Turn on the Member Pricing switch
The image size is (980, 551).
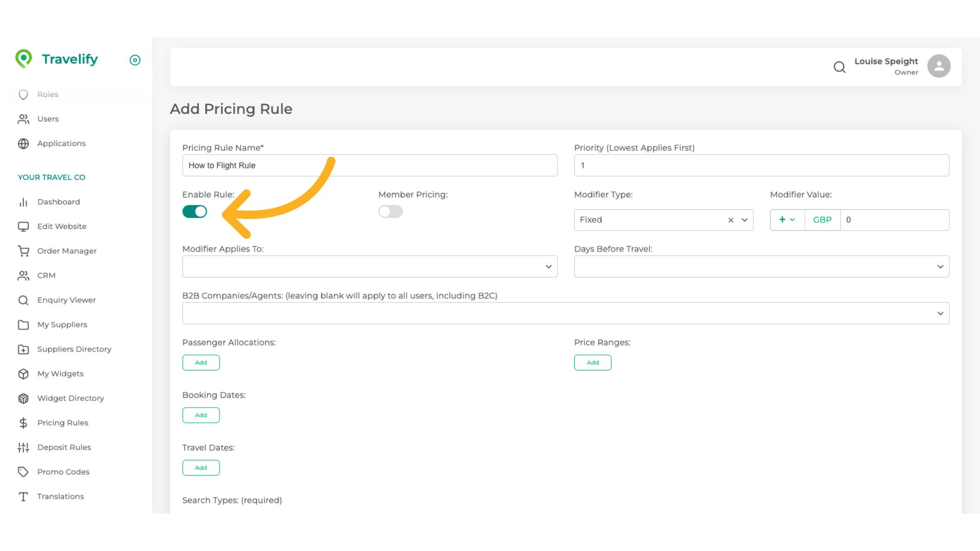click(390, 212)
